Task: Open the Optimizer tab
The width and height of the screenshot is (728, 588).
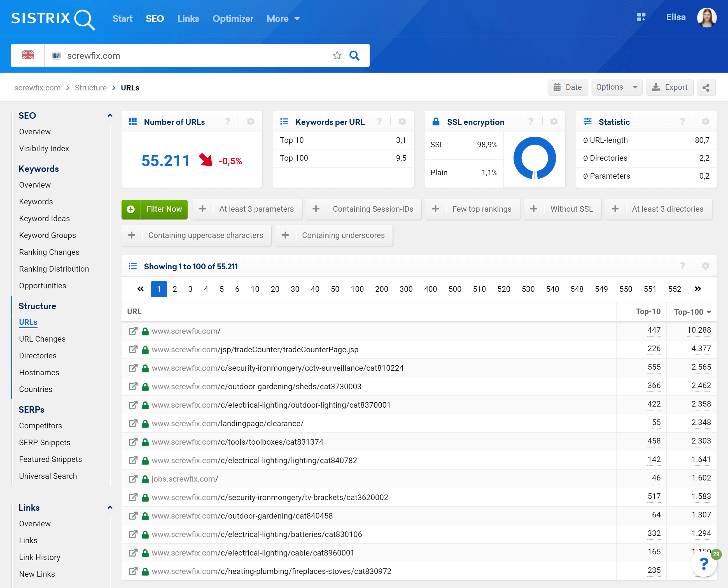Action: [233, 19]
